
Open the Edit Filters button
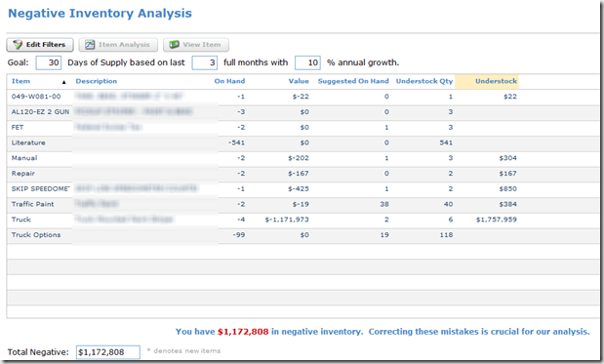pyautogui.click(x=40, y=45)
